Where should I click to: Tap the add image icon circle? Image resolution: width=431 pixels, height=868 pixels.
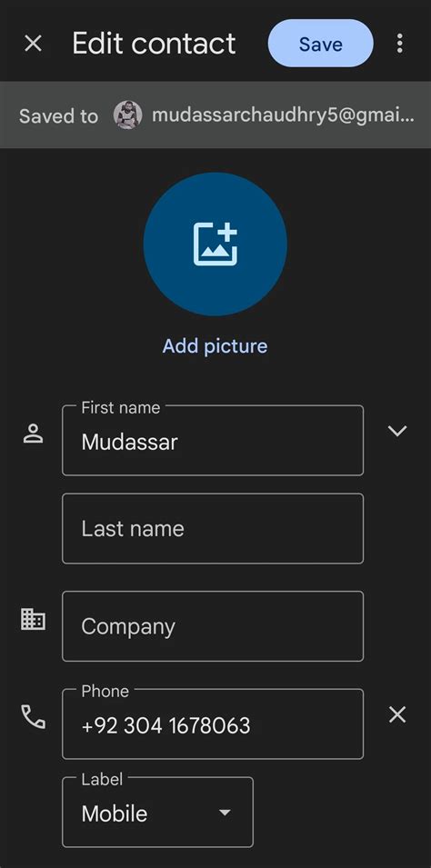click(215, 244)
